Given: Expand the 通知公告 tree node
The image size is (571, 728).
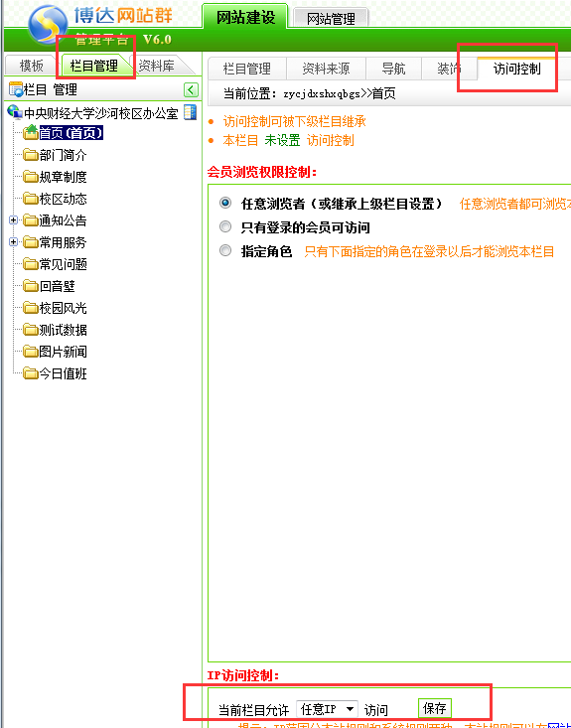Looking at the screenshot, I should pyautogui.click(x=14, y=220).
